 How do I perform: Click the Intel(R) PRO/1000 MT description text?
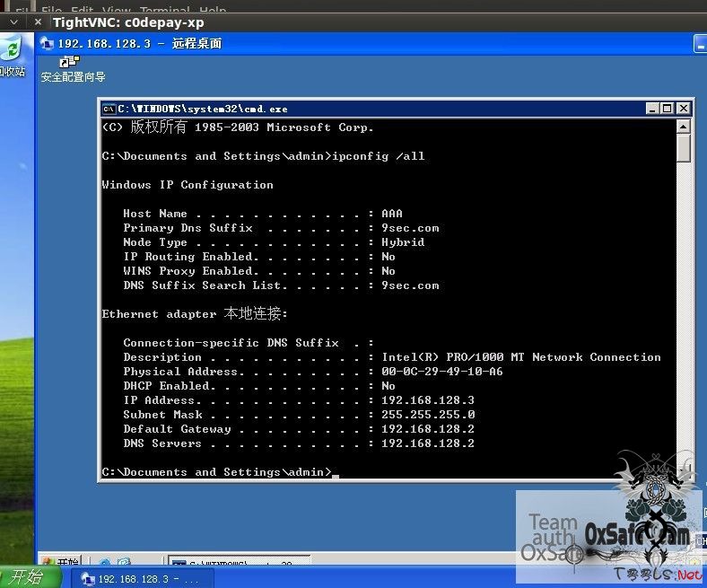click(x=521, y=357)
